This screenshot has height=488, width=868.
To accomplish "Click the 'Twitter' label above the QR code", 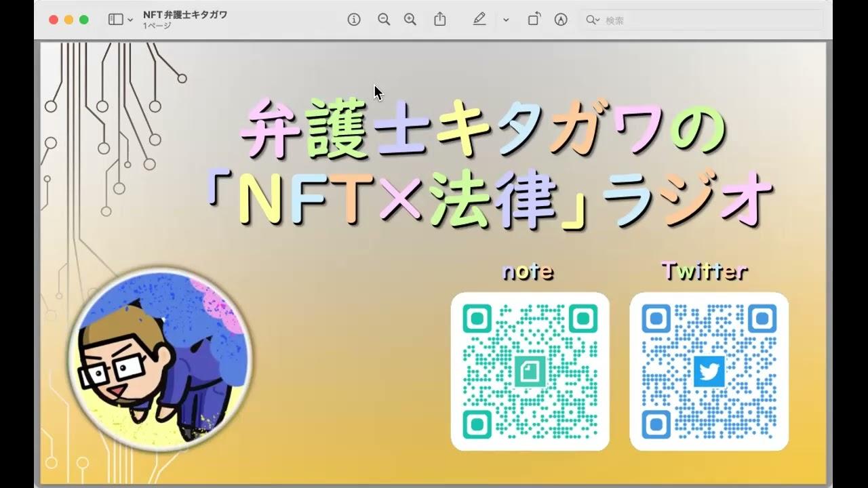I will (x=705, y=271).
